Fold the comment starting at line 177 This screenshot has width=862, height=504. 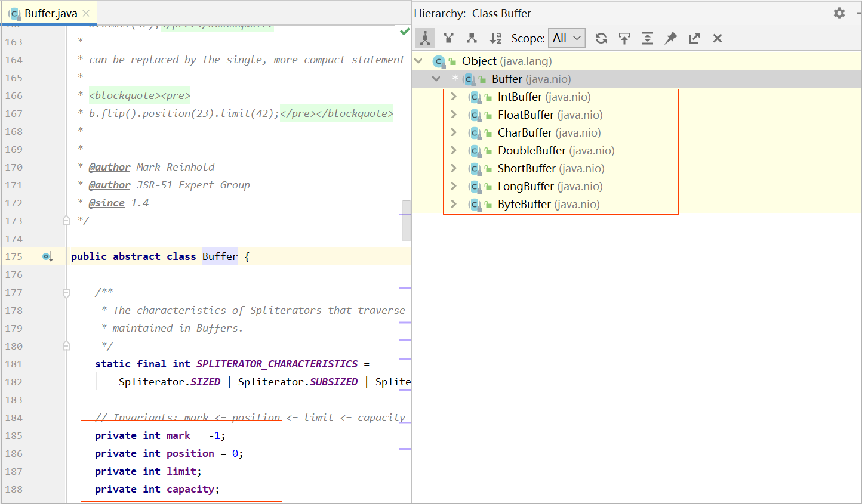point(66,292)
